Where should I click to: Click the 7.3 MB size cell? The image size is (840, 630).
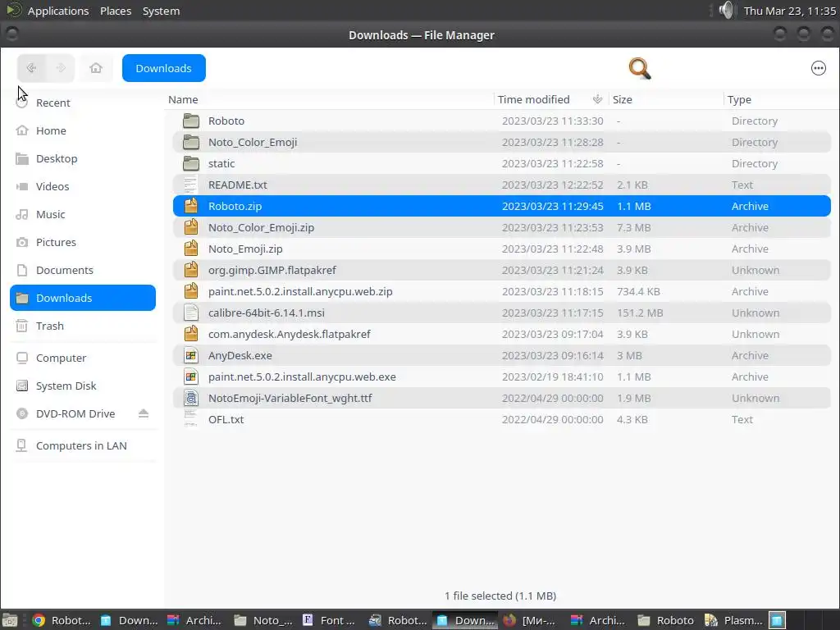[x=634, y=228]
